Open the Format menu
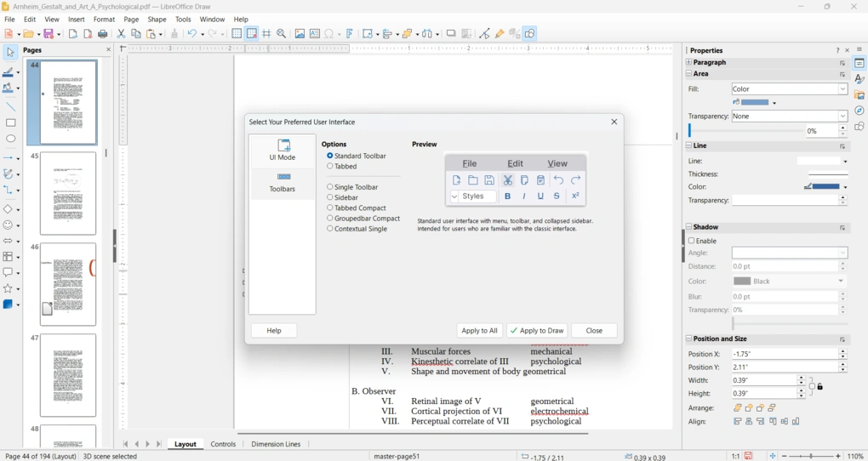The image size is (868, 461). pyautogui.click(x=104, y=20)
